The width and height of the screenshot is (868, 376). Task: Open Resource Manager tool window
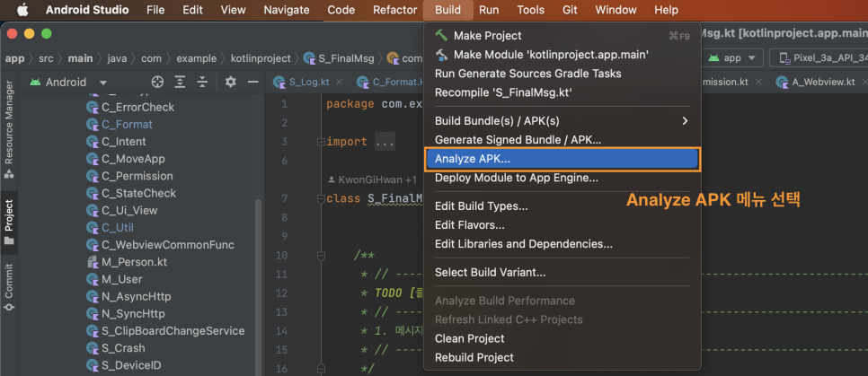tap(8, 128)
